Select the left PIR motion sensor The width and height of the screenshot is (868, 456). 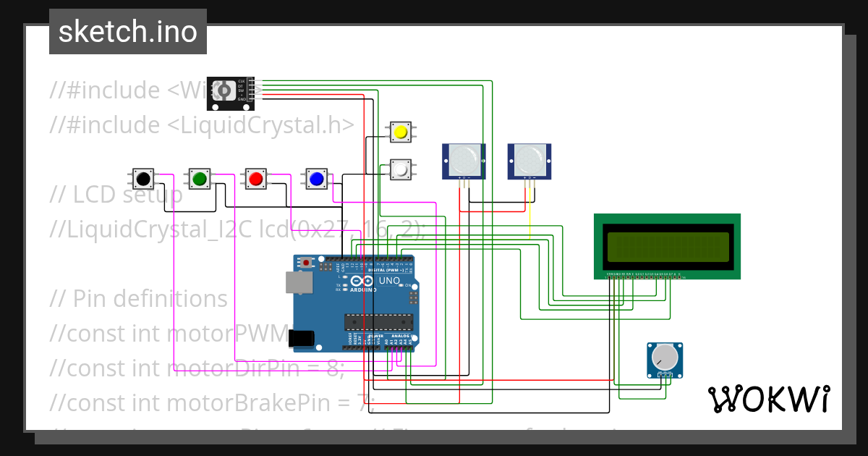point(463,161)
